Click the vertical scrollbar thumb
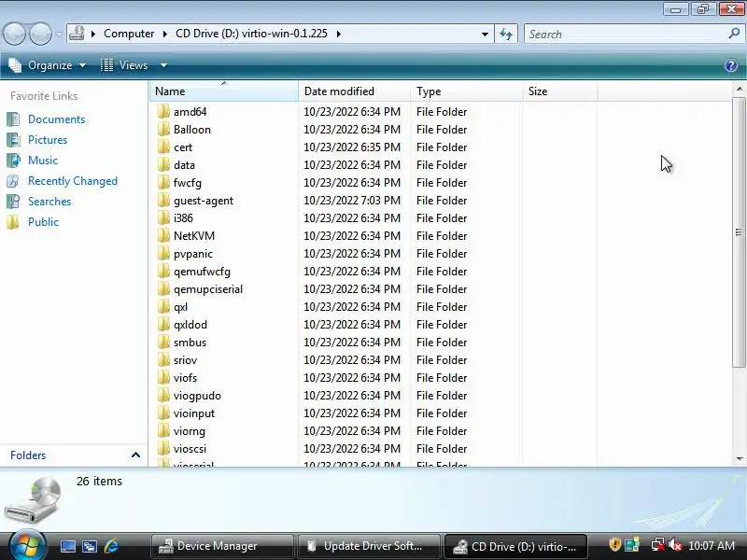747x560 pixels. click(x=739, y=232)
